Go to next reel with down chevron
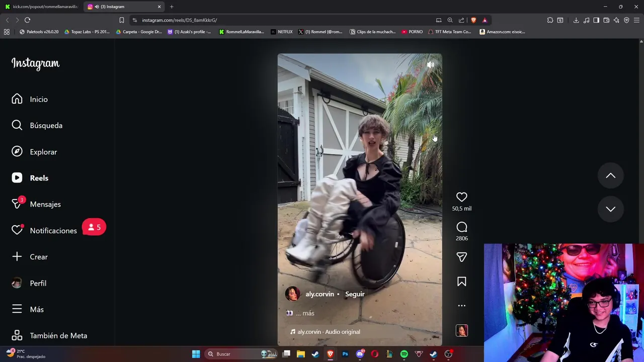644x362 pixels. [x=610, y=209]
